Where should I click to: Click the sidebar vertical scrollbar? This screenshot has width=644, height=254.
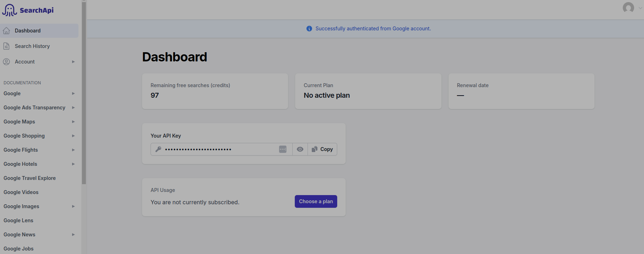pyautogui.click(x=84, y=92)
